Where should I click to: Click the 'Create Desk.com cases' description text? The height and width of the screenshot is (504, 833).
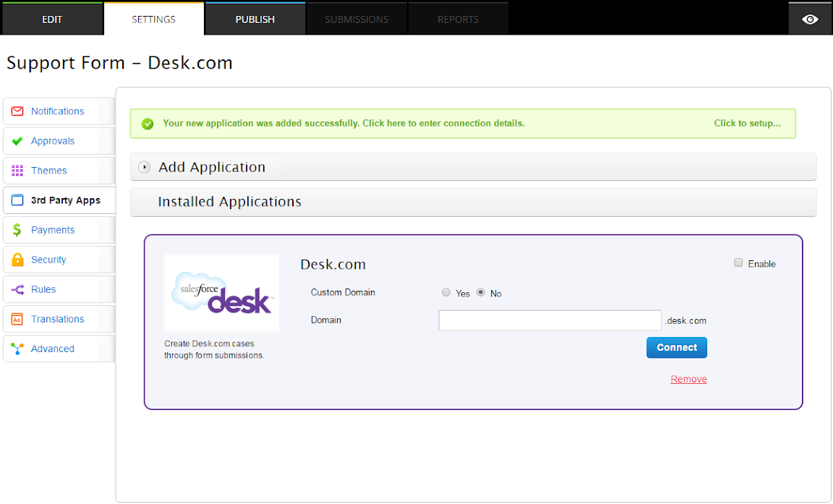point(214,349)
